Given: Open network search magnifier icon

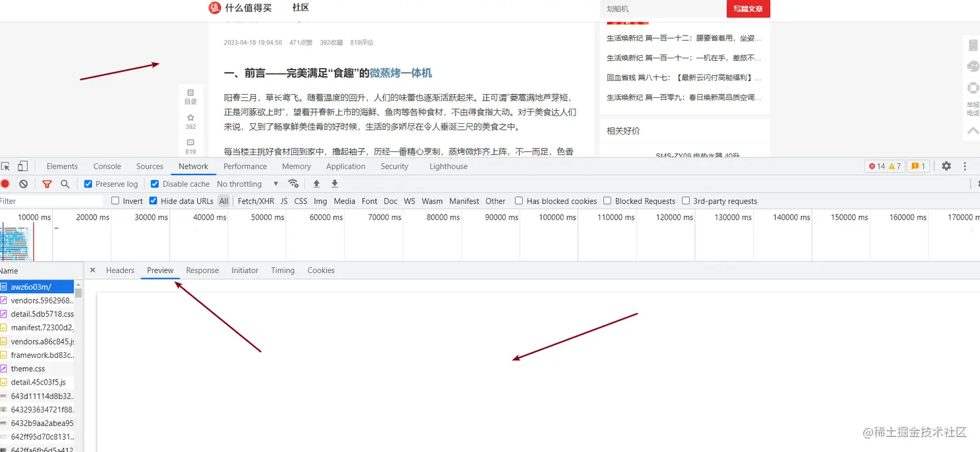Looking at the screenshot, I should pyautogui.click(x=65, y=184).
